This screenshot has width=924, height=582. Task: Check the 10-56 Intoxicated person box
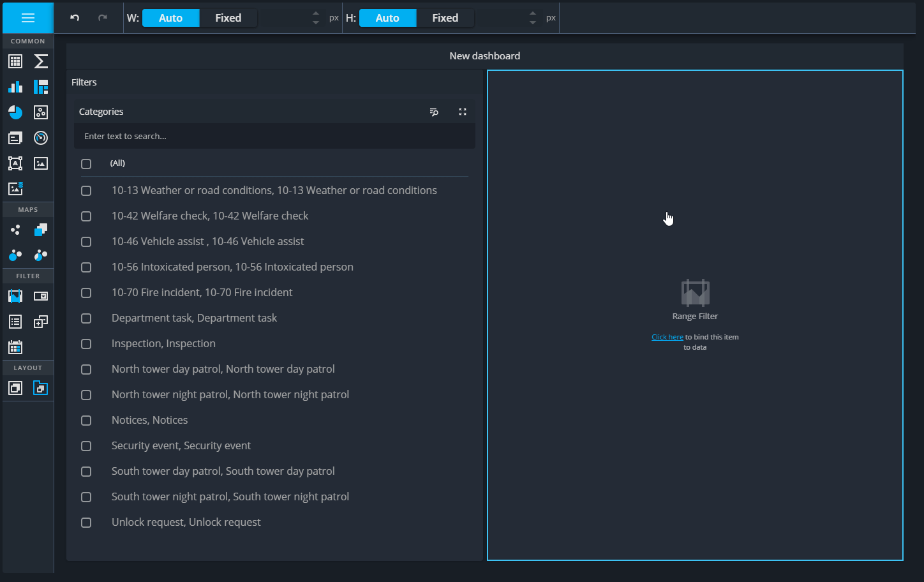click(86, 267)
